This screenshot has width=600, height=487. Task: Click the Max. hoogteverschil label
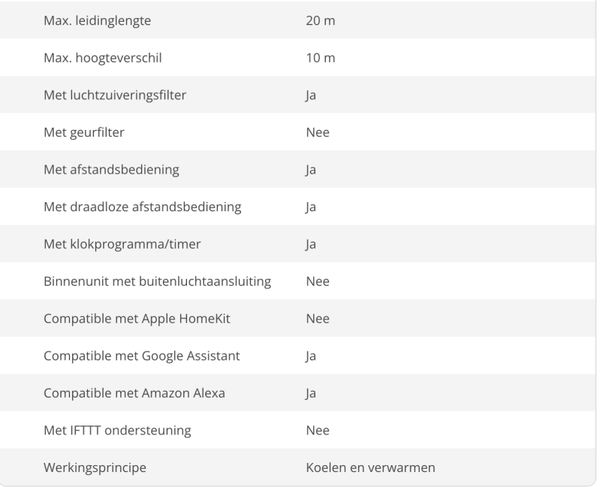coord(103,58)
